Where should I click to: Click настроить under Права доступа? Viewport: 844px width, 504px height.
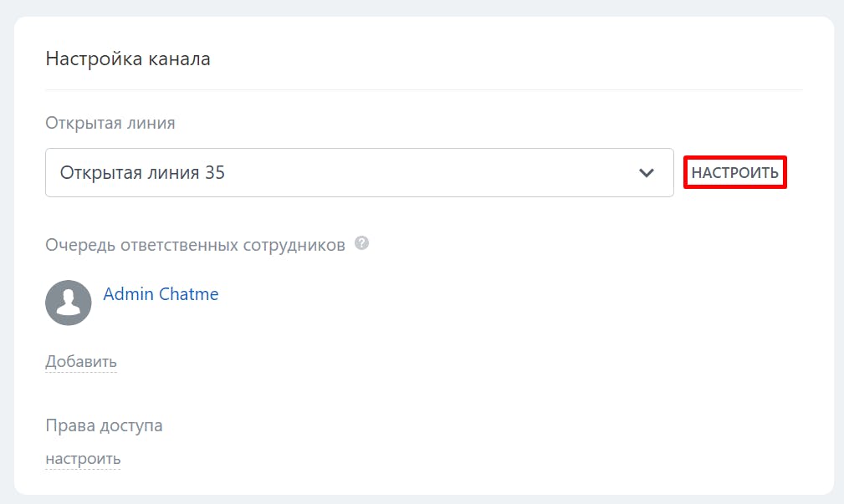(x=83, y=459)
